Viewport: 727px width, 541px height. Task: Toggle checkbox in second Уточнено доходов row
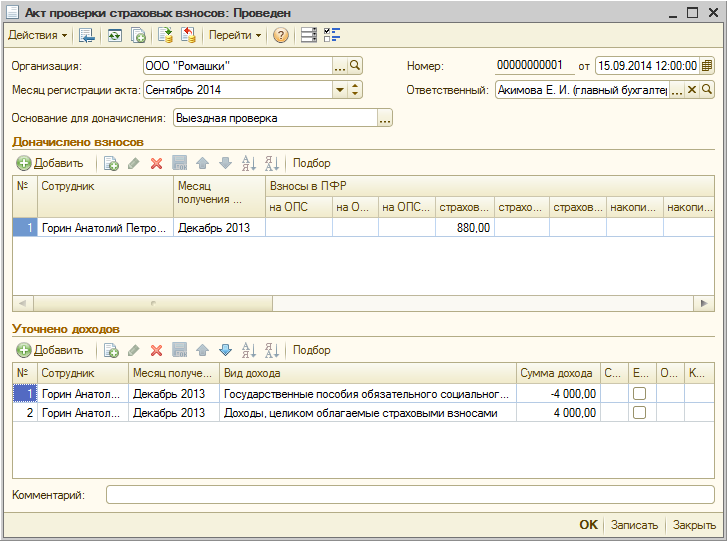point(639,412)
